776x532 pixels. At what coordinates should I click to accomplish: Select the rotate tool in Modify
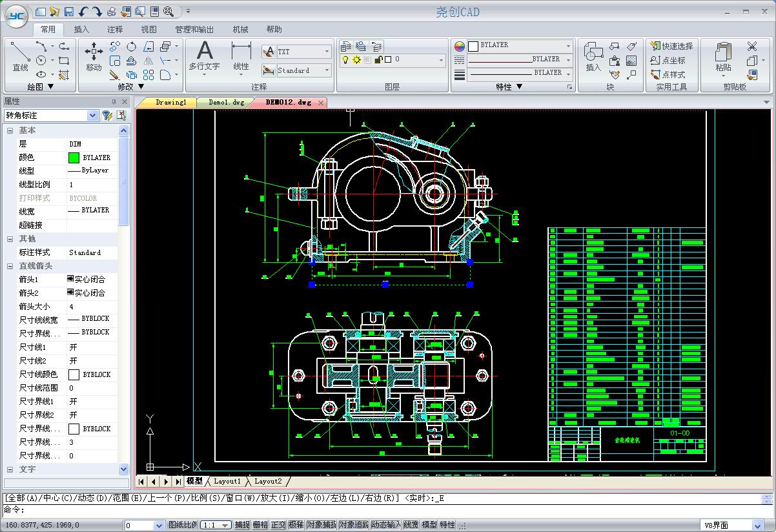pyautogui.click(x=131, y=46)
